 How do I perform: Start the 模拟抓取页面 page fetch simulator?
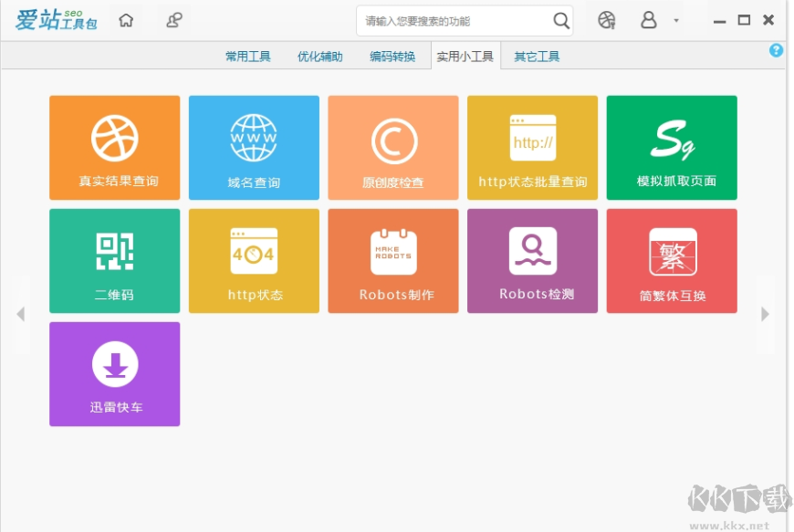[x=672, y=147]
